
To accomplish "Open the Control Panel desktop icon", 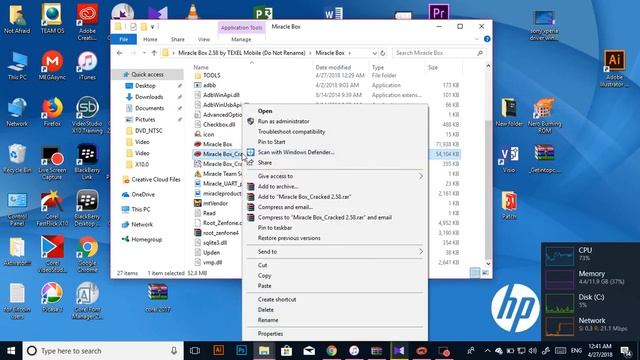I will [17, 209].
